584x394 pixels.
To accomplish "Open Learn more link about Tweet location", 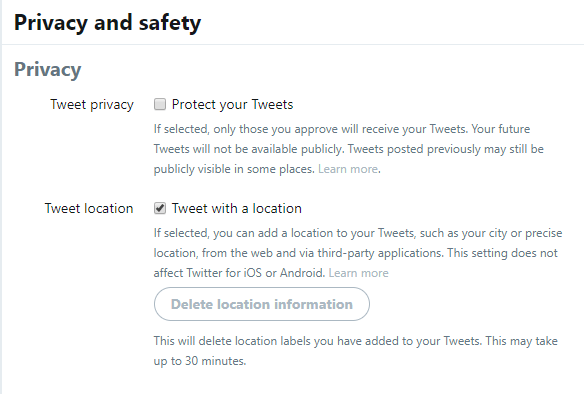I will click(x=359, y=273).
